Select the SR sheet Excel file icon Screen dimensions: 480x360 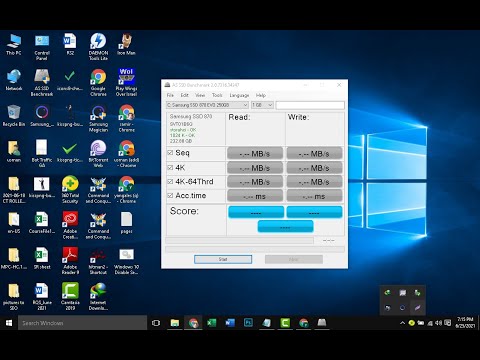pyautogui.click(x=42, y=258)
